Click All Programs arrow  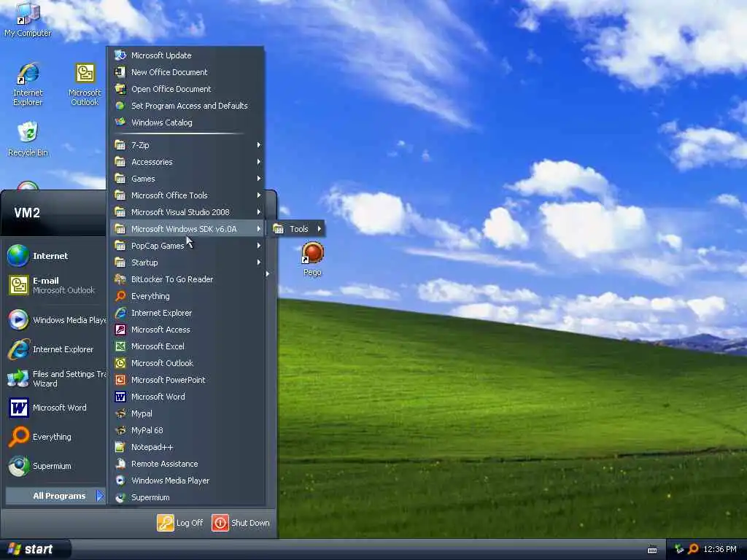click(99, 496)
